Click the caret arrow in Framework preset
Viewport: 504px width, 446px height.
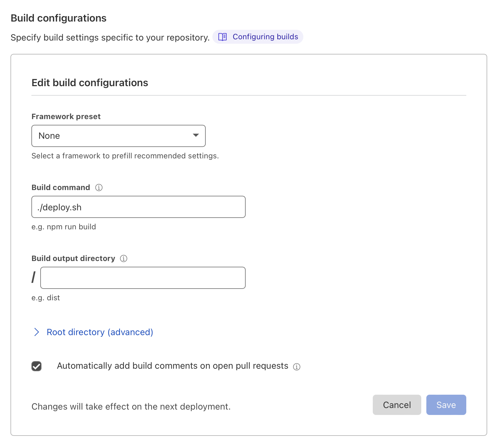point(196,136)
